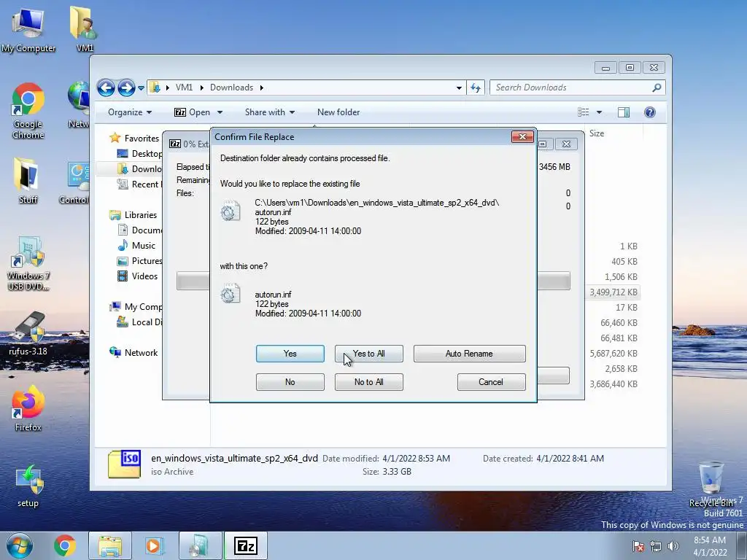The width and height of the screenshot is (747, 560).
Task: Open Explorer help
Action: [x=650, y=112]
